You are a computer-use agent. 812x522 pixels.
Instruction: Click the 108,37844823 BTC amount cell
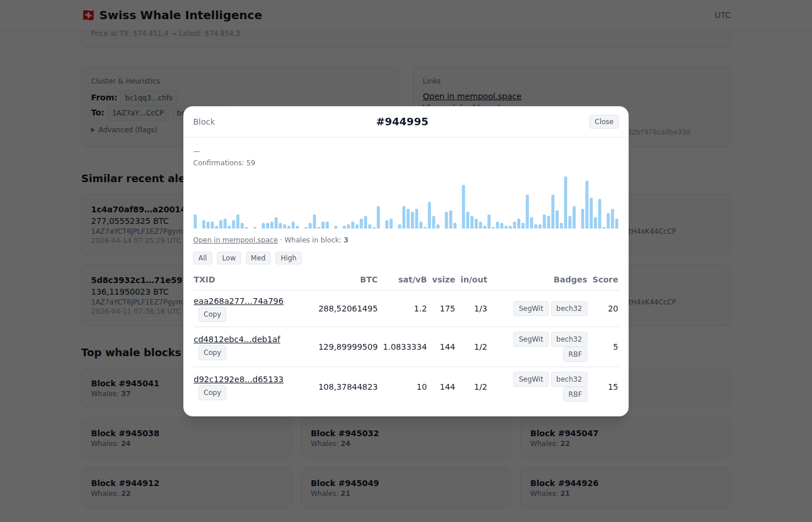(x=348, y=387)
